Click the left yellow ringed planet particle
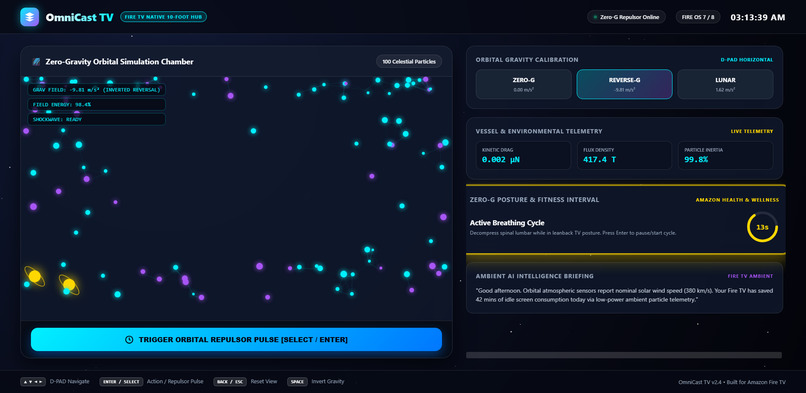Screen dimensions: 806x393 34,276
